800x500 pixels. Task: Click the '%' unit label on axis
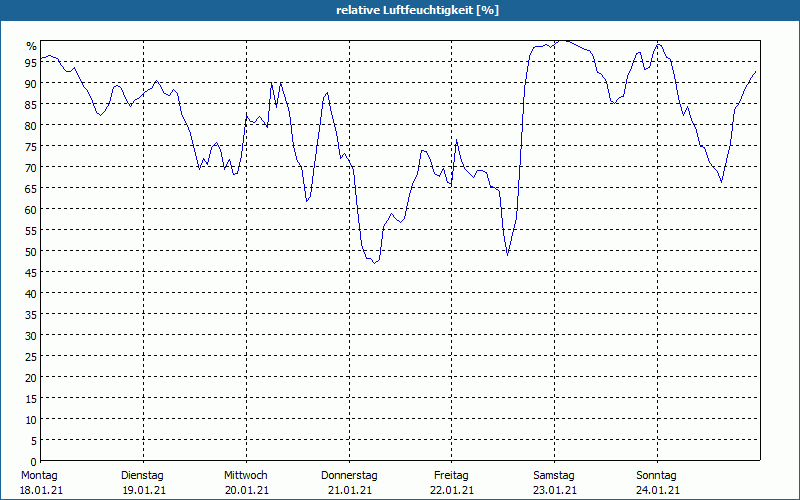32,46
